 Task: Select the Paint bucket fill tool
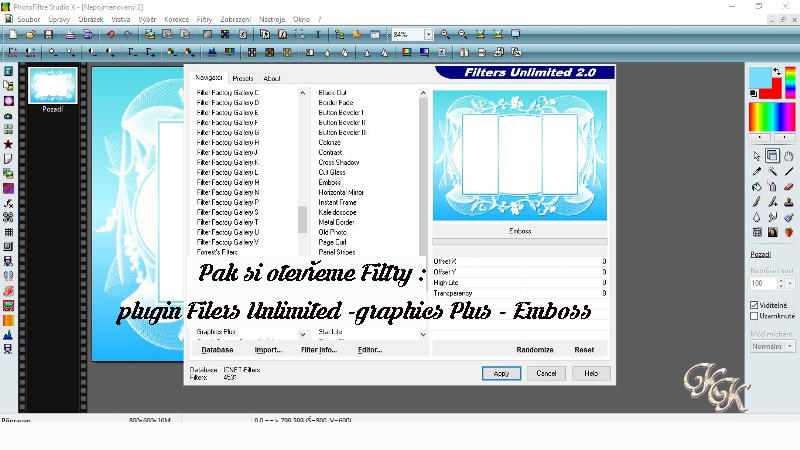[x=757, y=187]
